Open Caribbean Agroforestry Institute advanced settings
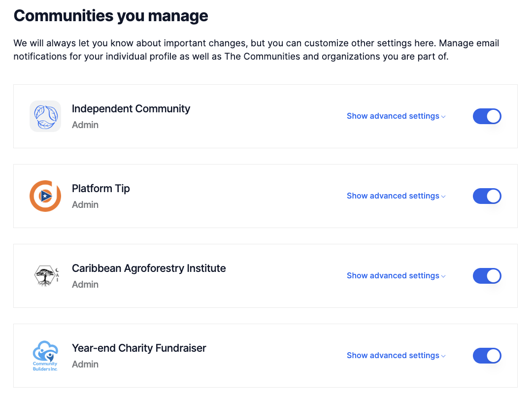Image resolution: width=532 pixels, height=399 pixels. 396,276
